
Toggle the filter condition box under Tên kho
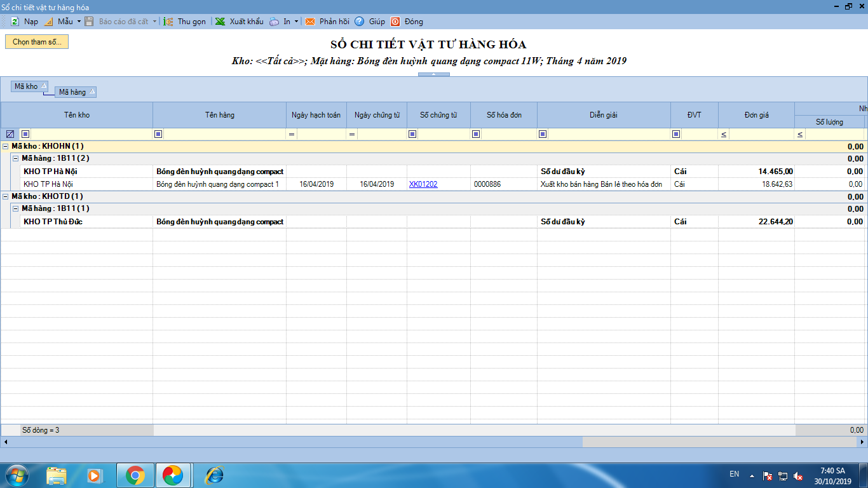click(x=25, y=134)
